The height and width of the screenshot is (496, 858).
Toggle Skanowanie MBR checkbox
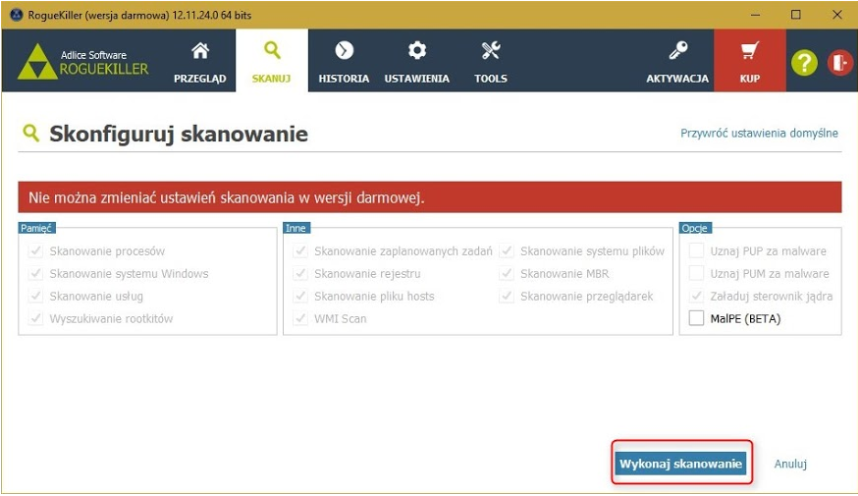point(507,274)
